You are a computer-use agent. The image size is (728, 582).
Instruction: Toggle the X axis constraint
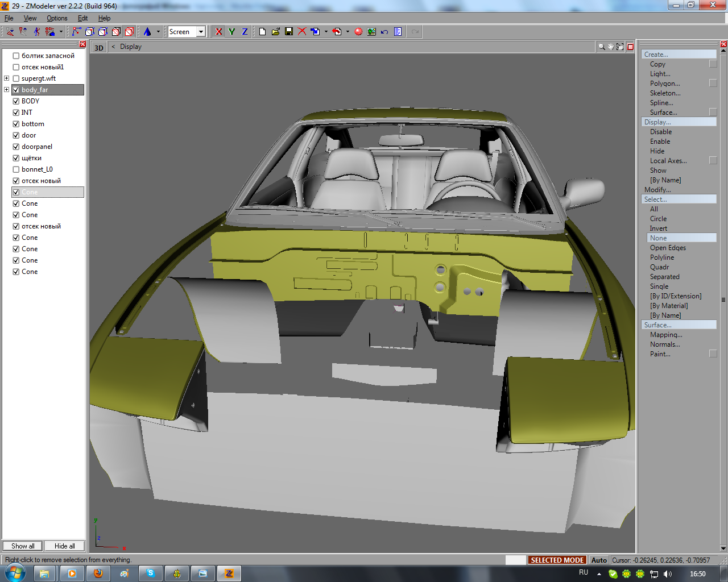click(219, 32)
